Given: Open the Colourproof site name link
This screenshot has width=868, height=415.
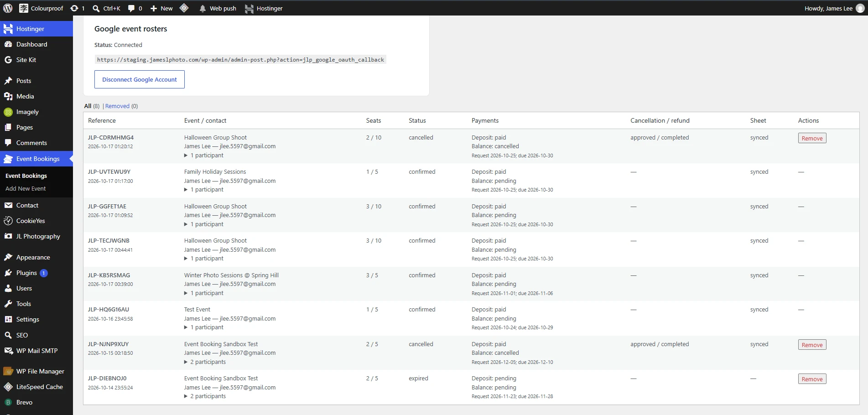Looking at the screenshot, I should pos(42,8).
